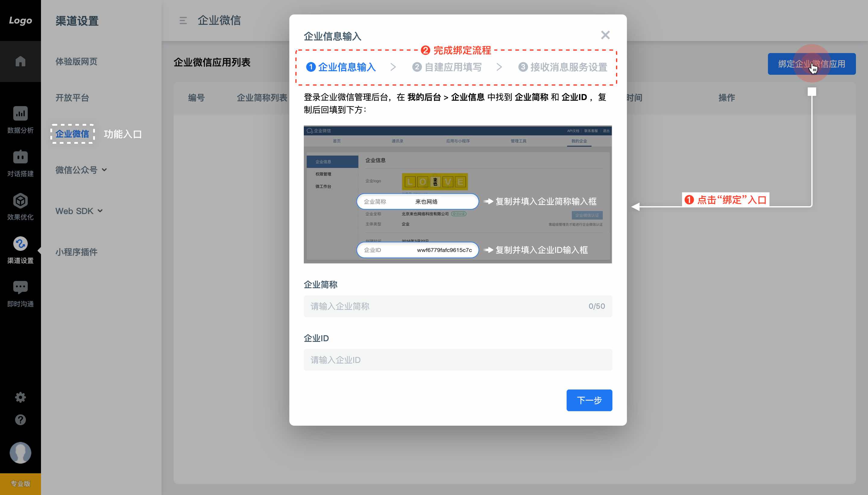Click the 企业简称 input field
Screen dimensions: 868x495
(x=458, y=306)
